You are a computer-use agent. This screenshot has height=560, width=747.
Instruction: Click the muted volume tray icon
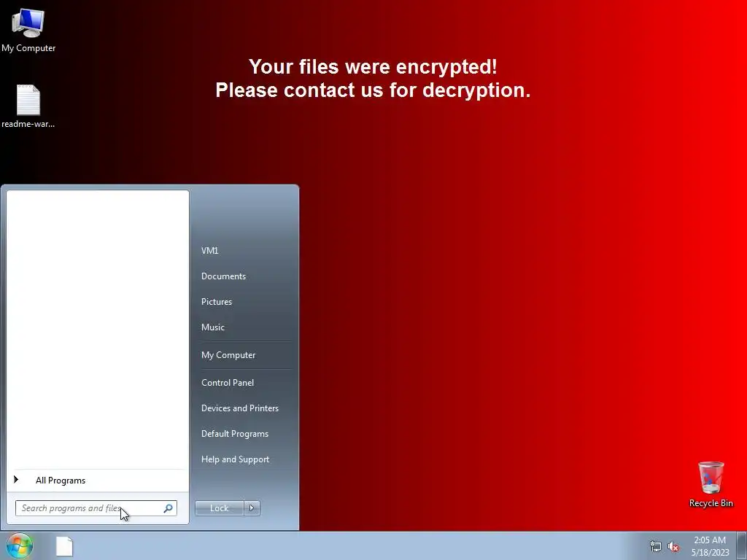click(673, 546)
